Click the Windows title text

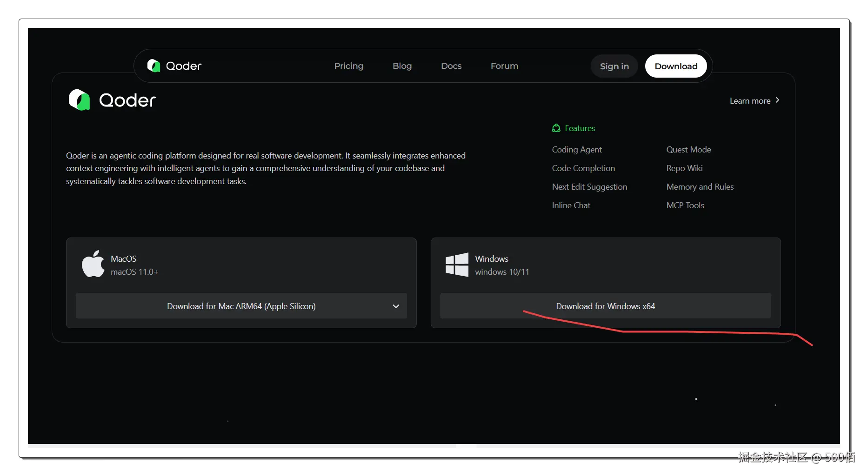(492, 259)
